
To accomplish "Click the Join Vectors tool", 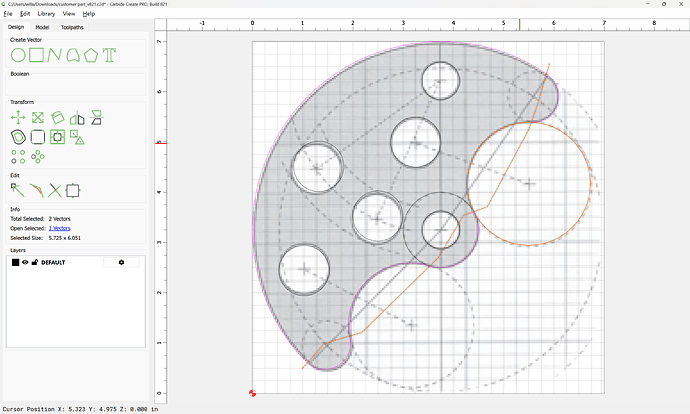I will point(37,191).
